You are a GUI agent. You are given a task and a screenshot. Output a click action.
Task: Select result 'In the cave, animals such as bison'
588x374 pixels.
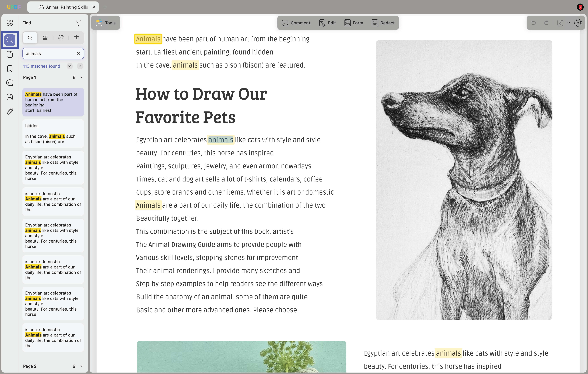[x=53, y=133]
